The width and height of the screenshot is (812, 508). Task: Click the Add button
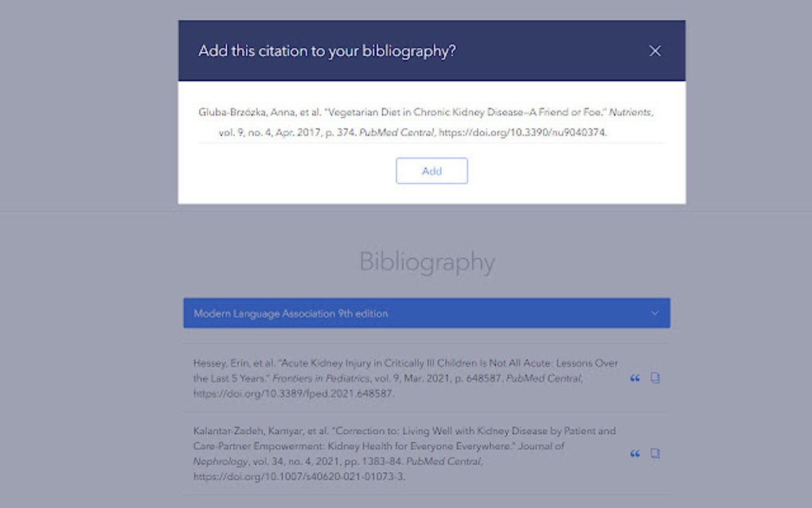coord(432,171)
